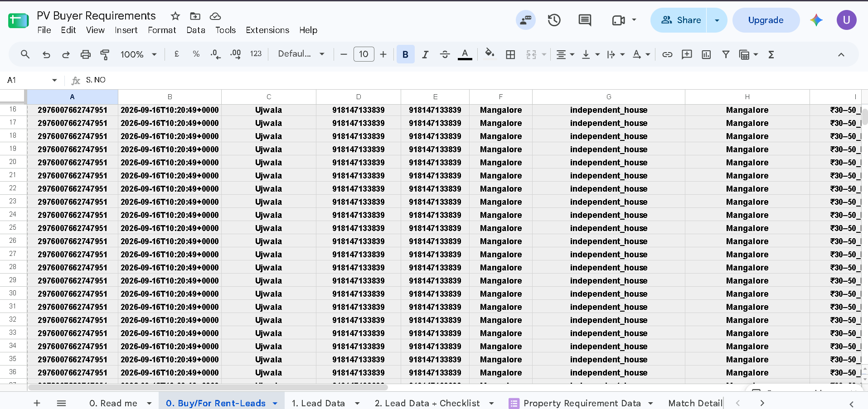Click the Gemini sparkle icon
868x409 pixels.
pyautogui.click(x=816, y=20)
